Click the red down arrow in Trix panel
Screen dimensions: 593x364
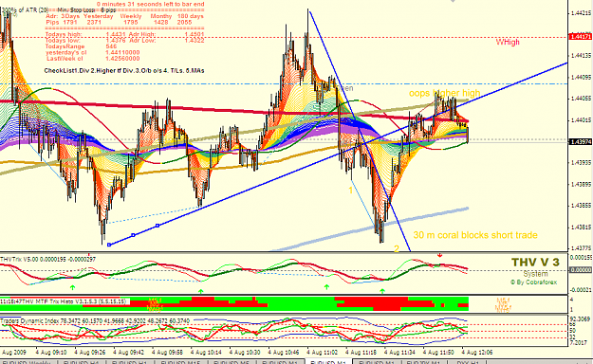click(439, 256)
